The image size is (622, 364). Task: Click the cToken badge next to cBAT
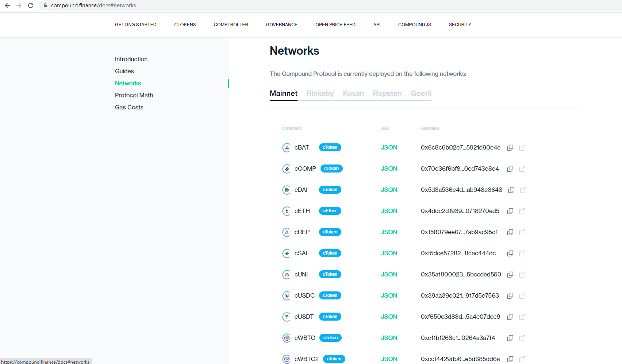(x=330, y=147)
